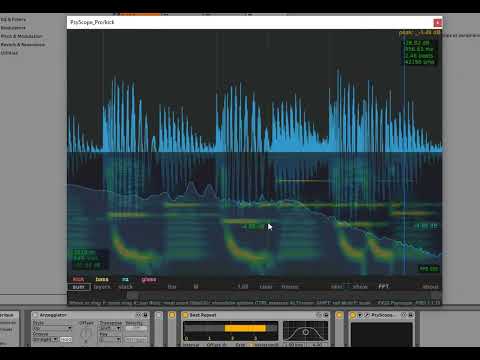This screenshot has width=480, height=360.
Task: Unfold the PsyScope device triangle
Action: (360, 315)
